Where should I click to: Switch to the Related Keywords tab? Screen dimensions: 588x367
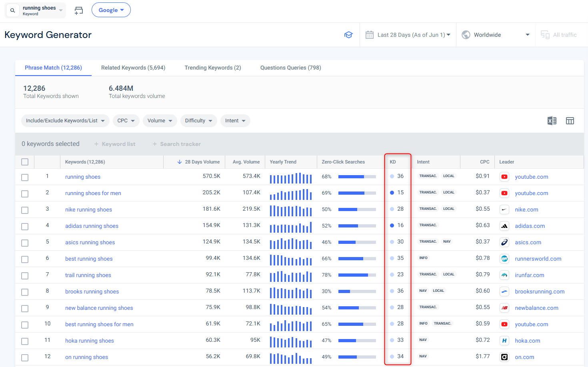pos(133,68)
